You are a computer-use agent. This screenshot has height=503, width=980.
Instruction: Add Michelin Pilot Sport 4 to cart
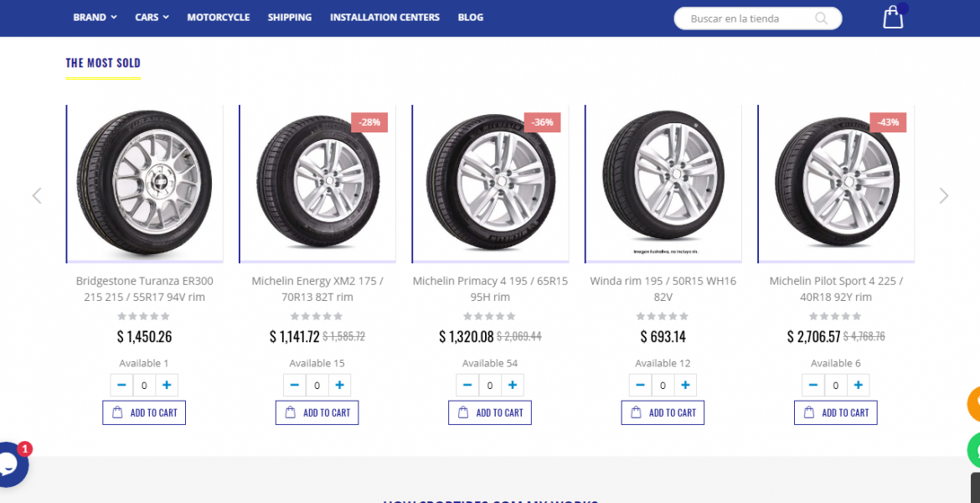coord(836,412)
